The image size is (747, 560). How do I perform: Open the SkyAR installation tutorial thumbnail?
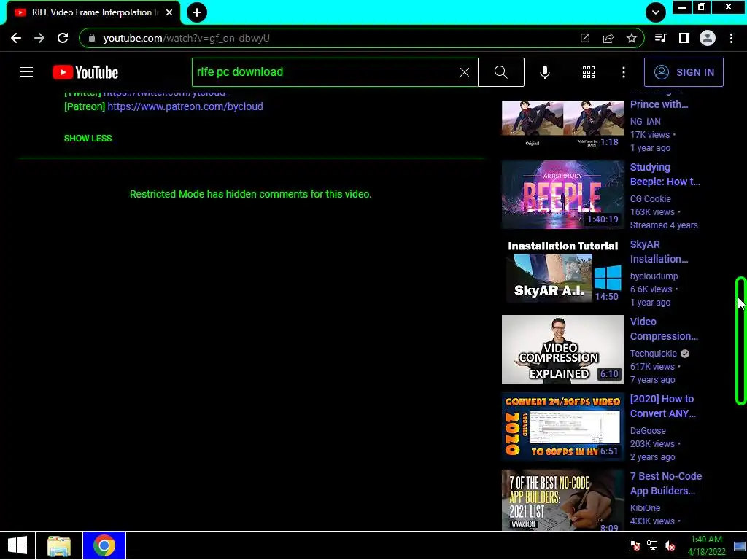click(563, 272)
